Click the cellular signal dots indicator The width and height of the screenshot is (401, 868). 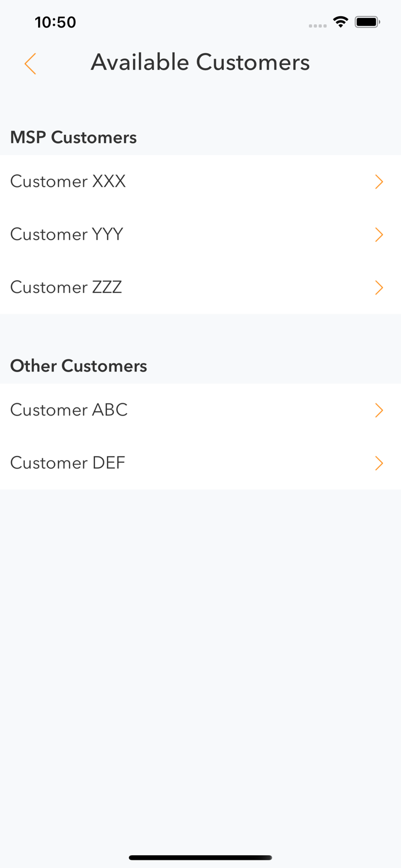click(318, 25)
